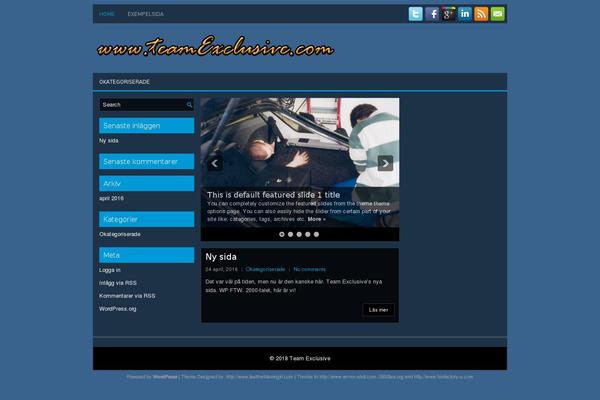Click the Ny sida post title

(221, 257)
